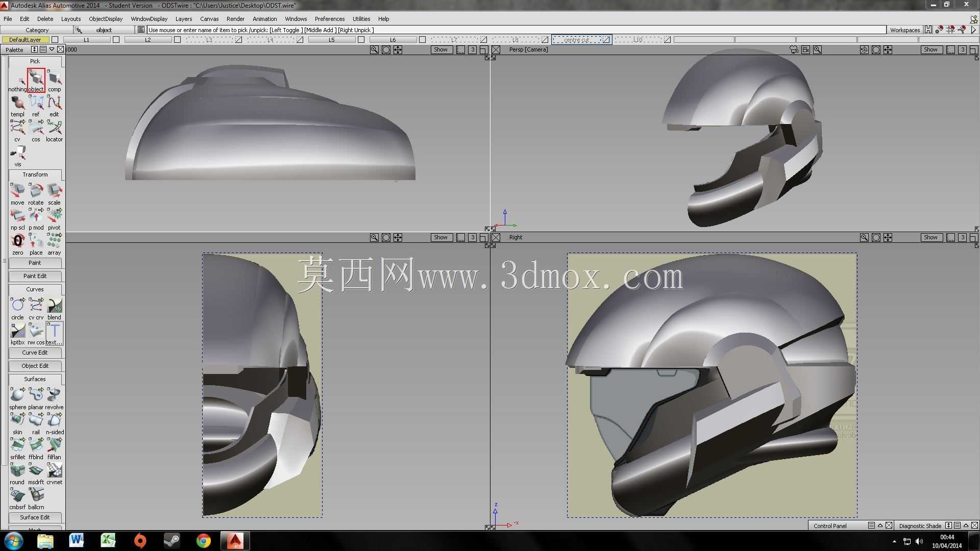Click the prompt line input field
980x551 pixels.
(x=516, y=30)
